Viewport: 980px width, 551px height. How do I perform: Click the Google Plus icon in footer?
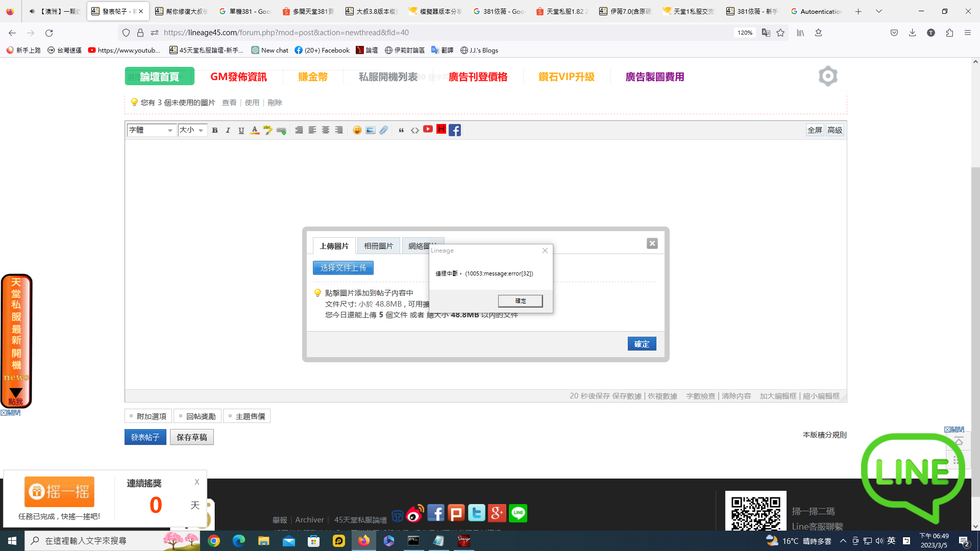497,513
